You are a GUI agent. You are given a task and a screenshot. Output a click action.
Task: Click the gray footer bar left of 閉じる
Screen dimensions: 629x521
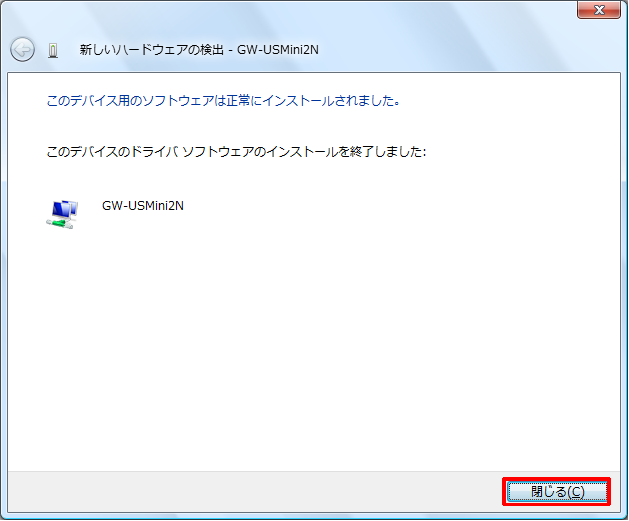coord(250,491)
